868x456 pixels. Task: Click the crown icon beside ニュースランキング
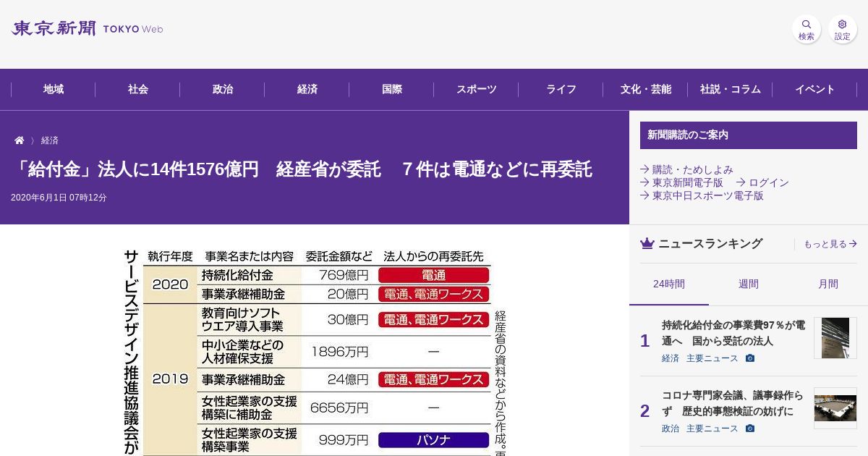647,244
